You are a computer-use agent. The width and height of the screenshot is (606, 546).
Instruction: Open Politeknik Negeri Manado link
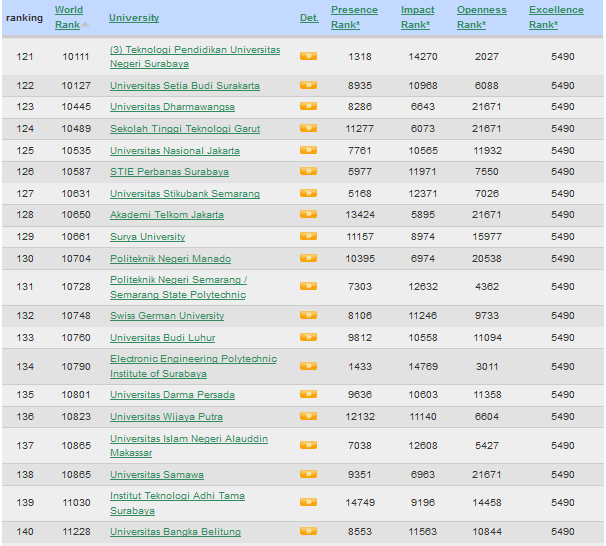click(x=170, y=259)
